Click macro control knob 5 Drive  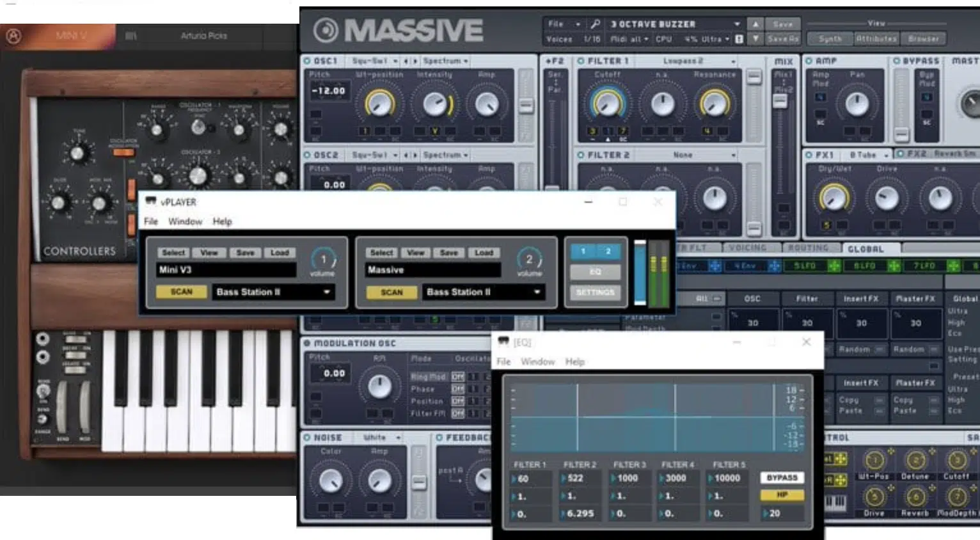[x=874, y=496]
